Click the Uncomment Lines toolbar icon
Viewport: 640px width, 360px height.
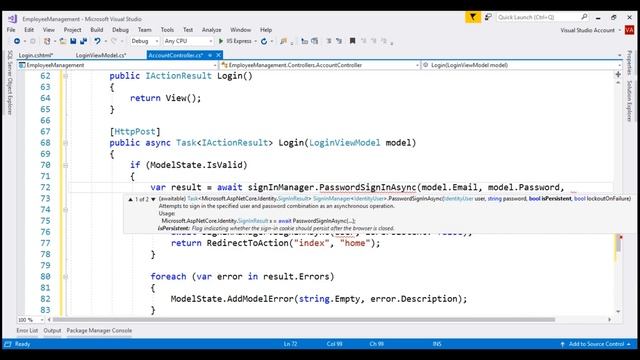click(339, 41)
